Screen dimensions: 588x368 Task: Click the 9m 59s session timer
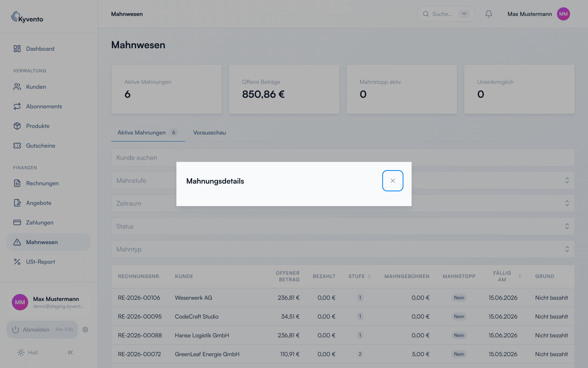click(x=64, y=329)
